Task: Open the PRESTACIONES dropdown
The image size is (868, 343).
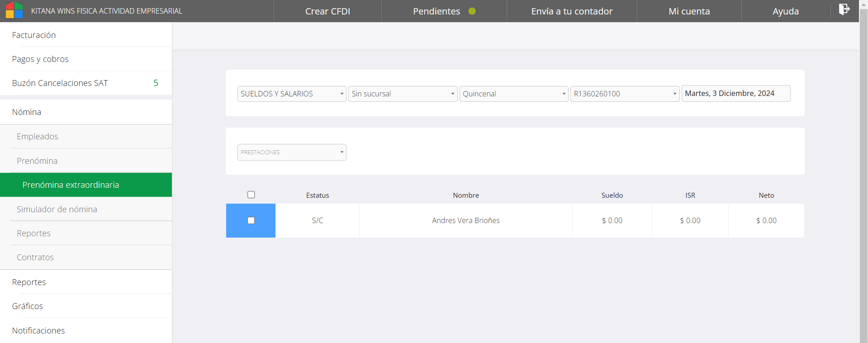Action: click(291, 152)
